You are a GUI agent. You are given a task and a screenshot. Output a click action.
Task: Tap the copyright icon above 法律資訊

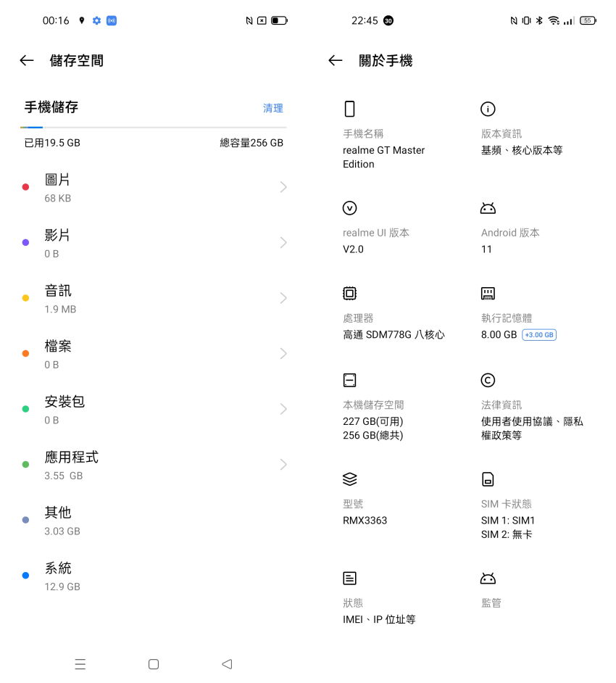coord(488,380)
